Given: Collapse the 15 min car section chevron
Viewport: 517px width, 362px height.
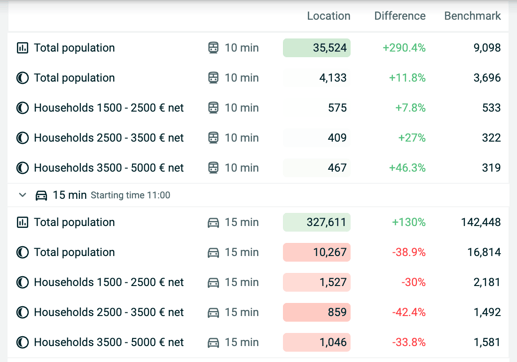Looking at the screenshot, I should [x=22, y=195].
